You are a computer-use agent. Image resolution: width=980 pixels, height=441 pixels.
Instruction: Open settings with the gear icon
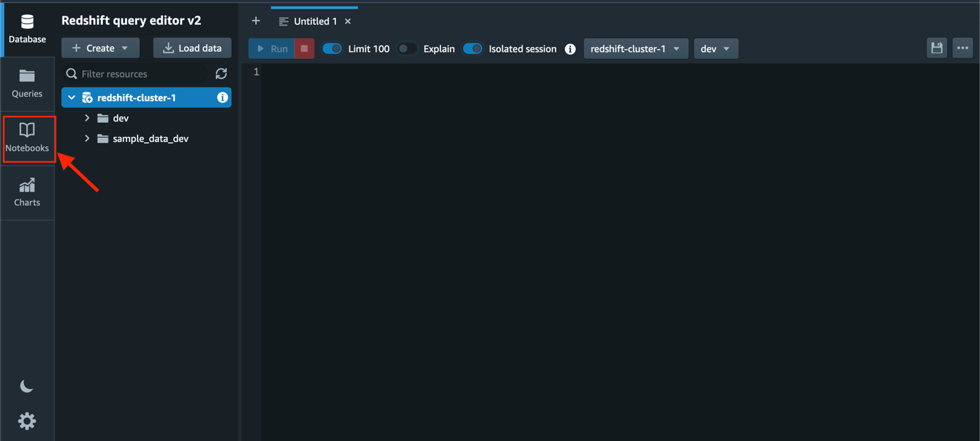[x=27, y=421]
